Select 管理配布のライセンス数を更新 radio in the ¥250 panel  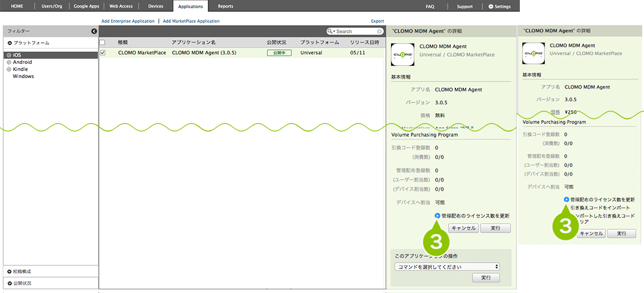click(567, 199)
